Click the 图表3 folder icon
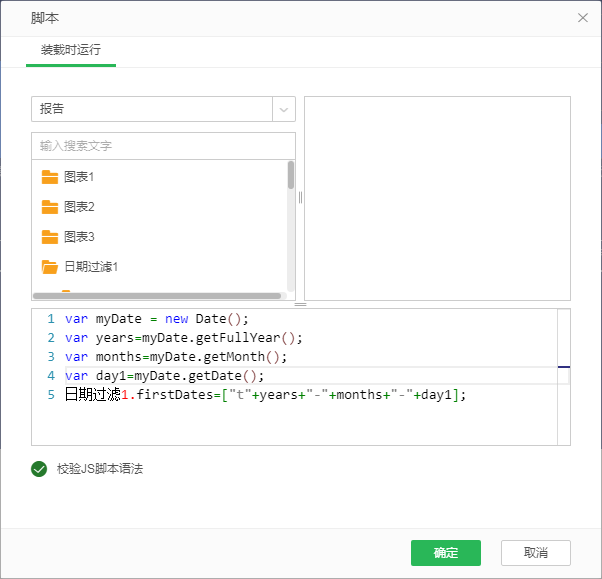 tap(50, 237)
